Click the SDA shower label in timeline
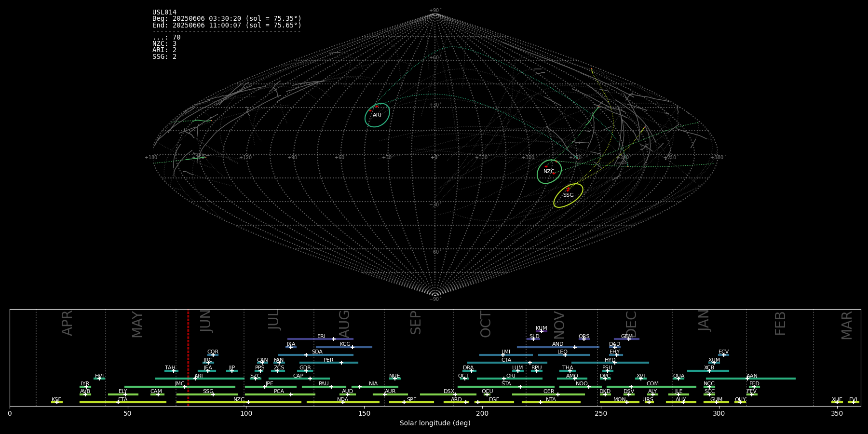Screen dimensions: 868x434 click(x=317, y=352)
